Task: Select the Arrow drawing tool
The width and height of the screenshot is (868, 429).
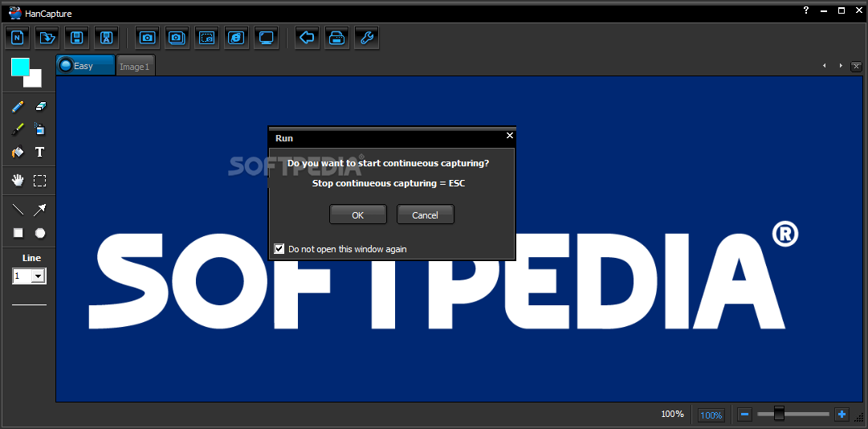Action: point(40,210)
